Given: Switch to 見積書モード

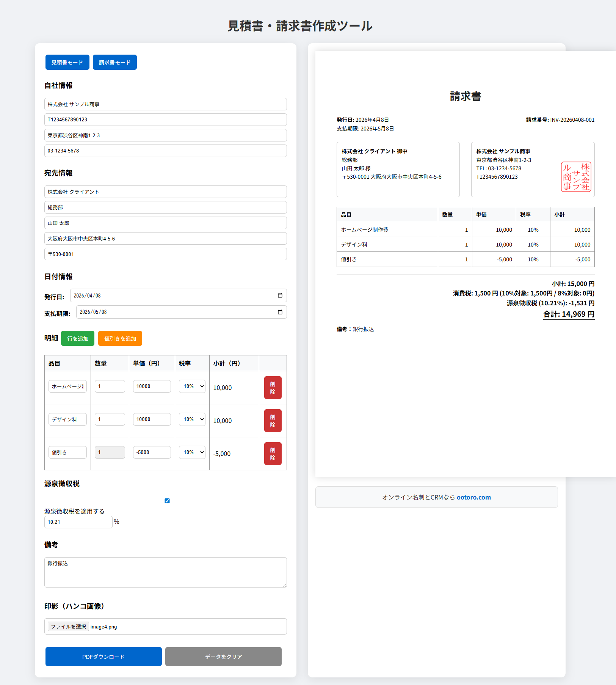Looking at the screenshot, I should [x=67, y=63].
